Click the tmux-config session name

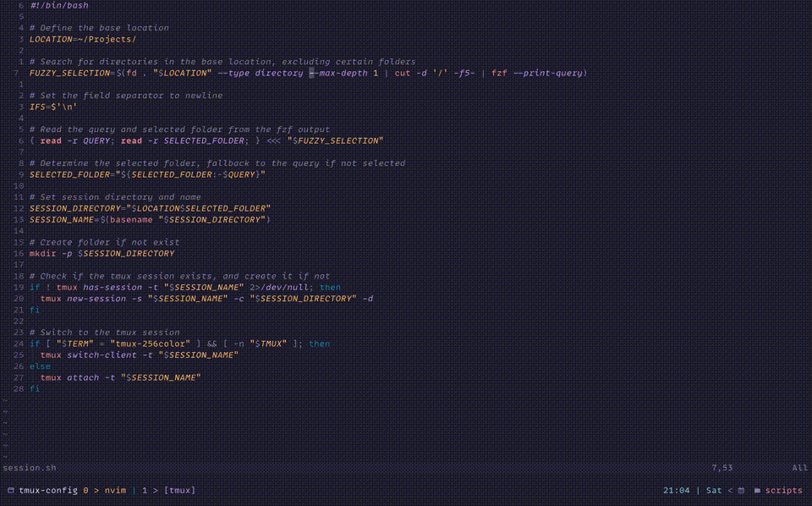[x=48, y=490]
